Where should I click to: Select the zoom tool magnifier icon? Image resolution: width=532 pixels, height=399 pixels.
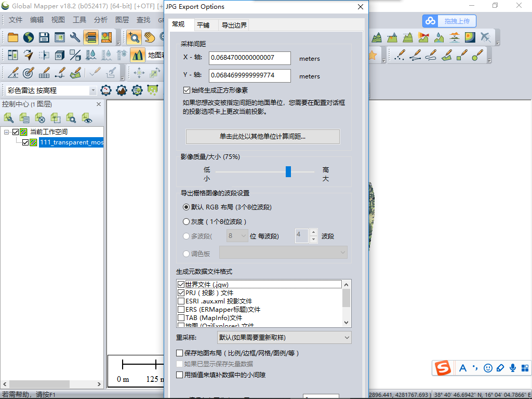click(x=134, y=37)
